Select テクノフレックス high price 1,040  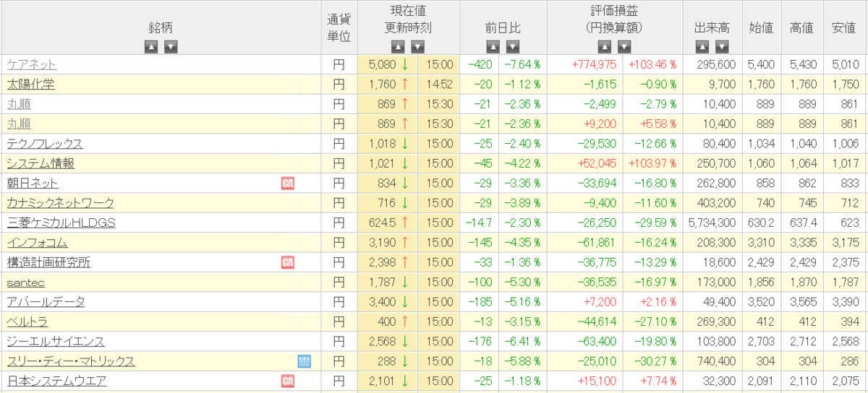803,144
